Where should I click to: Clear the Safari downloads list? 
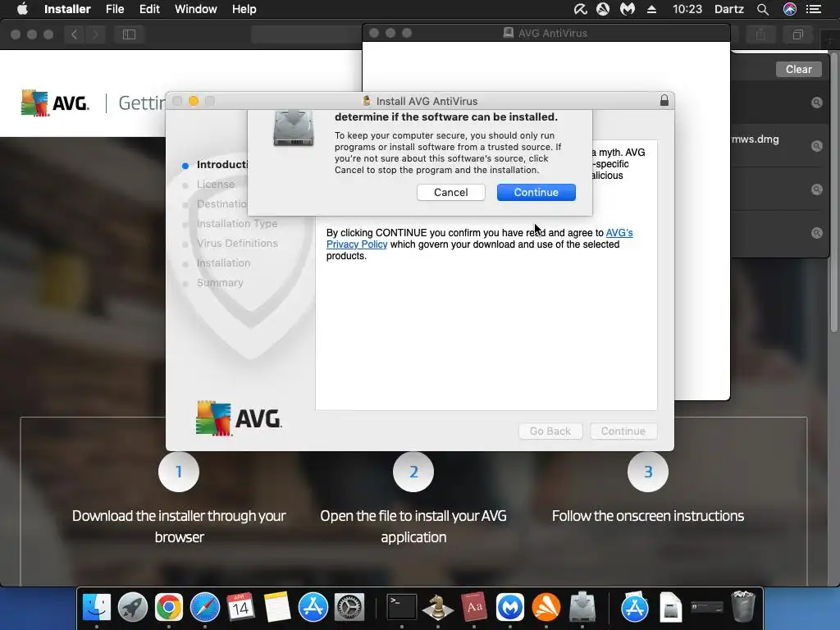(798, 69)
